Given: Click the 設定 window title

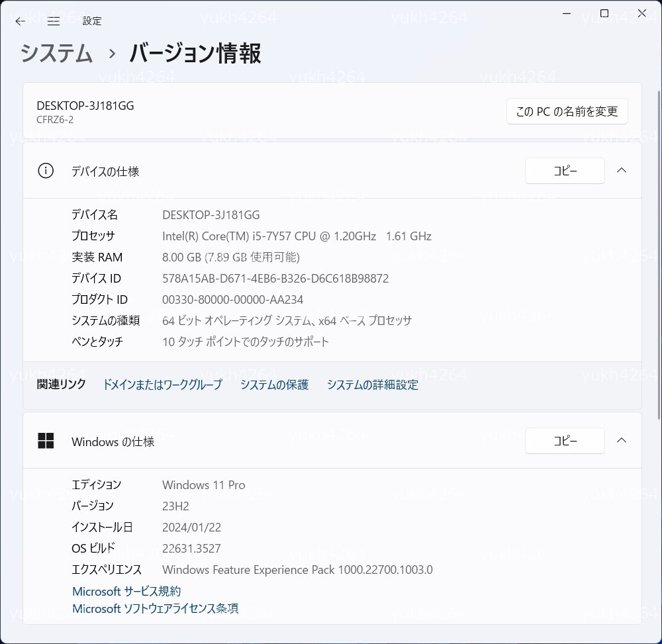Looking at the screenshot, I should [x=91, y=21].
